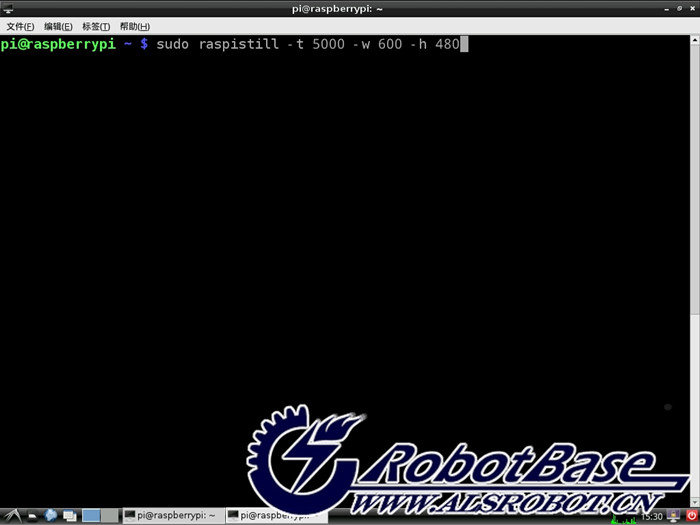Activate first pi@raspberrypi taskbar window button

(173, 516)
